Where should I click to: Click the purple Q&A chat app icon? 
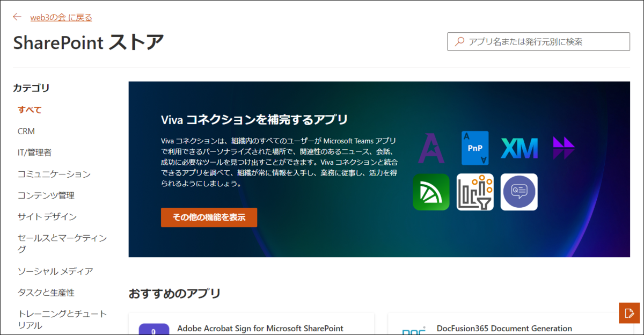click(519, 192)
